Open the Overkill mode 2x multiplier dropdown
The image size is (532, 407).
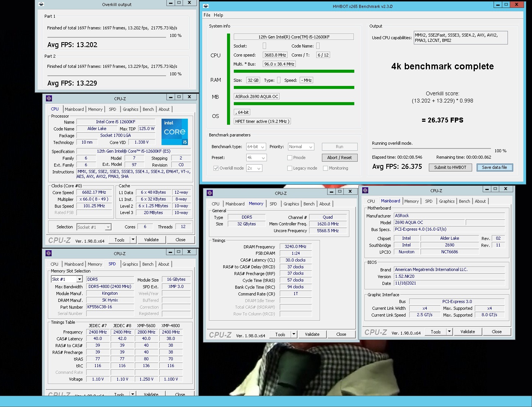click(254, 168)
